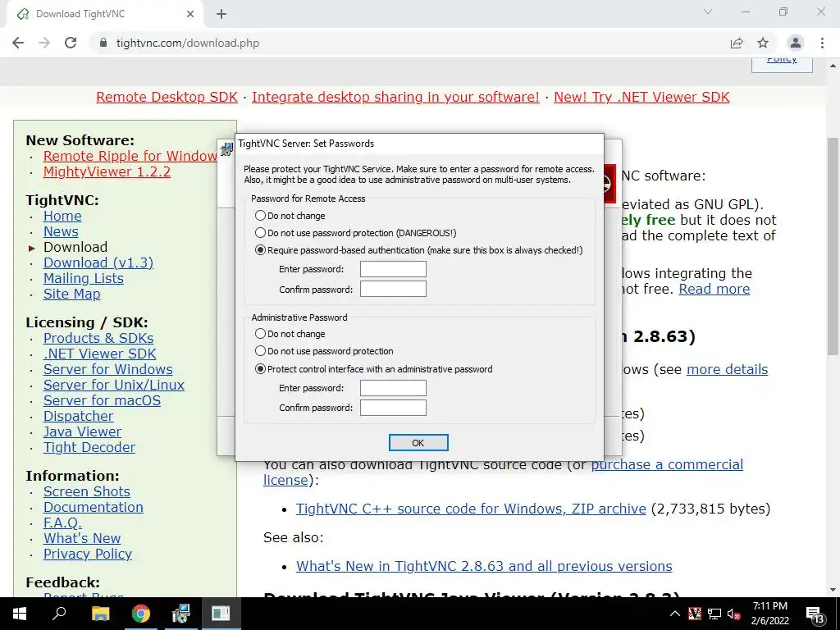Click the installer icon behind the dialog title
This screenshot has height=630, width=840.
226,149
